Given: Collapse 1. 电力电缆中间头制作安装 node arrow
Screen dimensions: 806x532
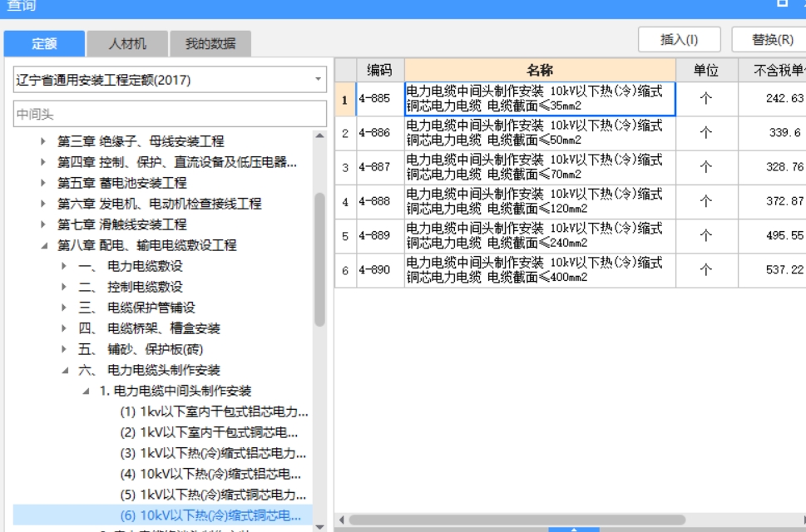Looking at the screenshot, I should point(86,391).
